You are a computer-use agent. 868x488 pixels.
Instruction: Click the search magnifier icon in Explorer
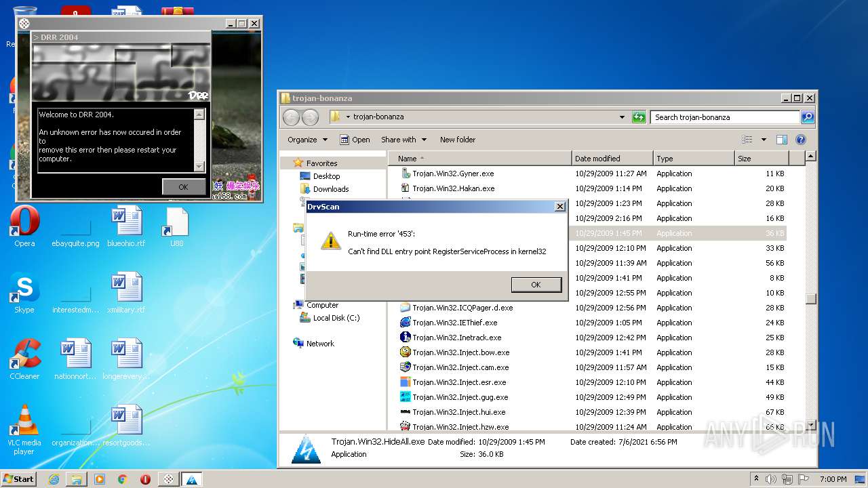point(807,117)
